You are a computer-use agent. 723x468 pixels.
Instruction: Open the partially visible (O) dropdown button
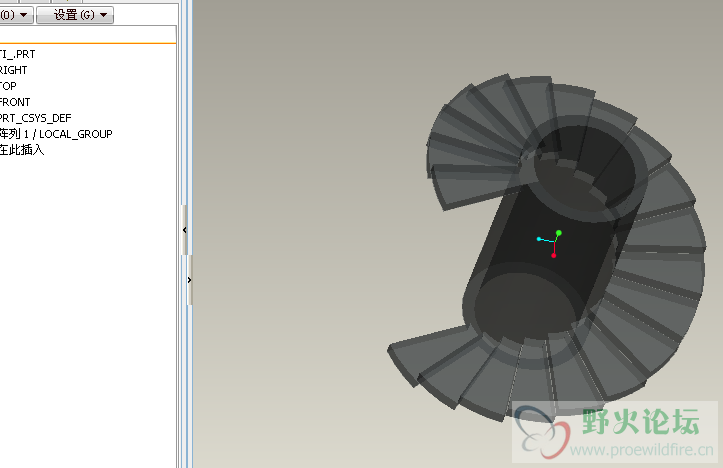(x=16, y=15)
